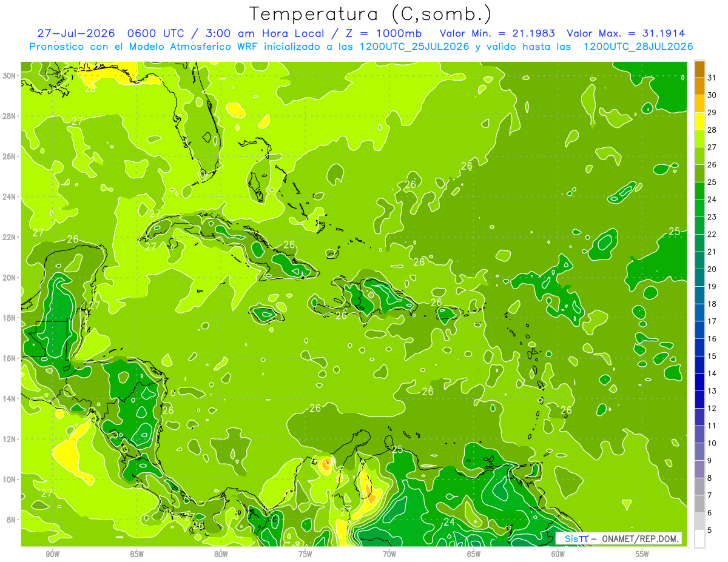This screenshot has width=728, height=562.
Task: Click the '14N' latitude axis label
Action: 10,398
